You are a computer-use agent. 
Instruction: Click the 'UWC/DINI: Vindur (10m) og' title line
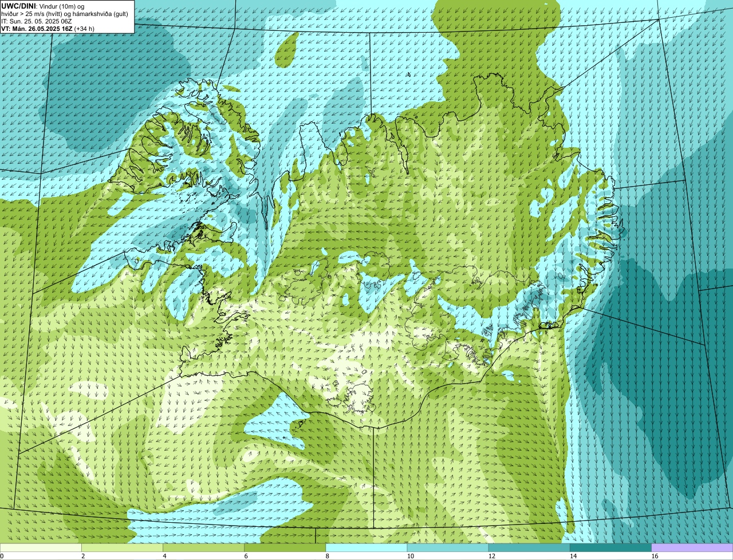tap(42, 6)
